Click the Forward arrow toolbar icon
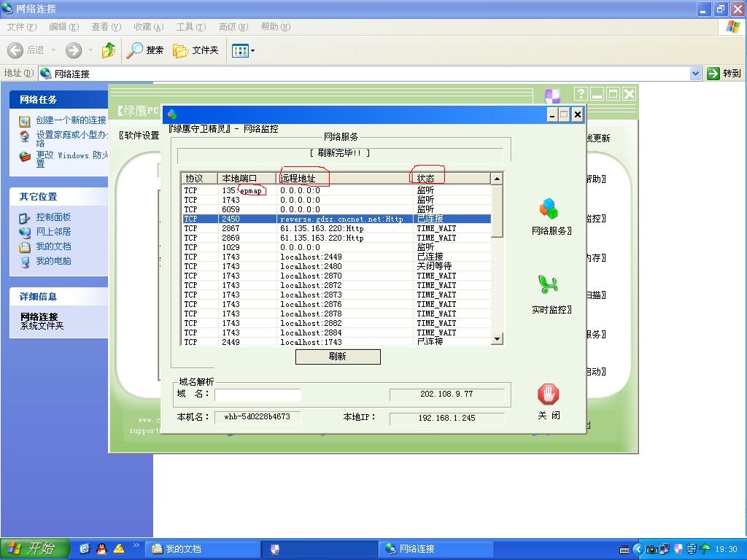The image size is (747, 560). tap(74, 50)
